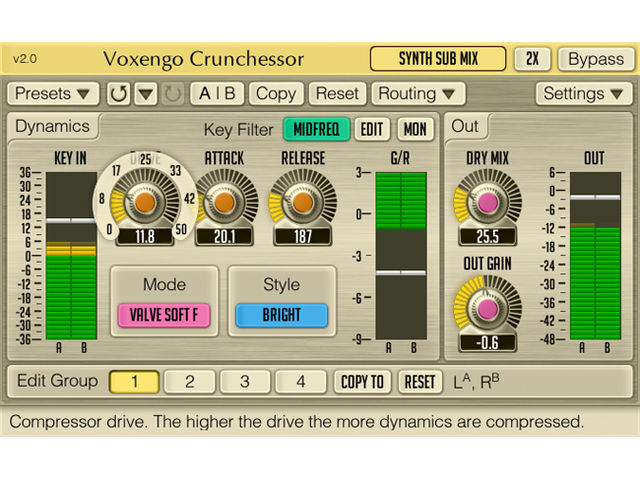Viewport: 640px width, 480px height.
Task: Click the L A, R B channel assignment text
Action: click(476, 382)
